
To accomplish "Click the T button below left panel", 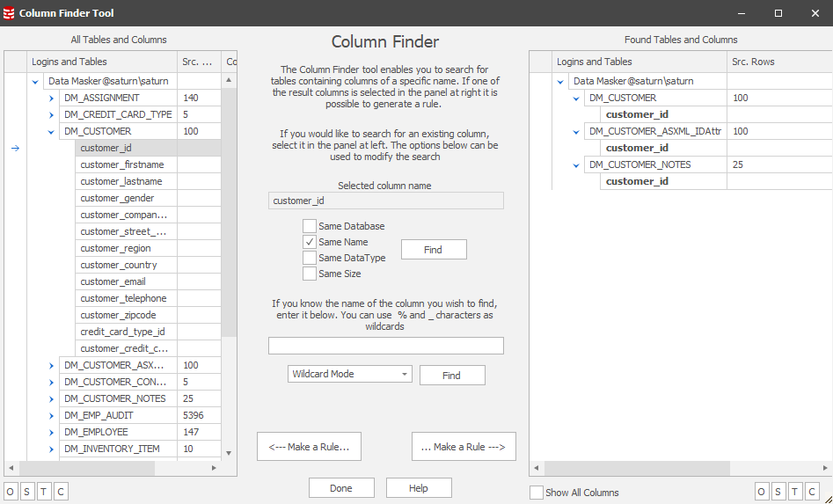I will click(x=45, y=492).
